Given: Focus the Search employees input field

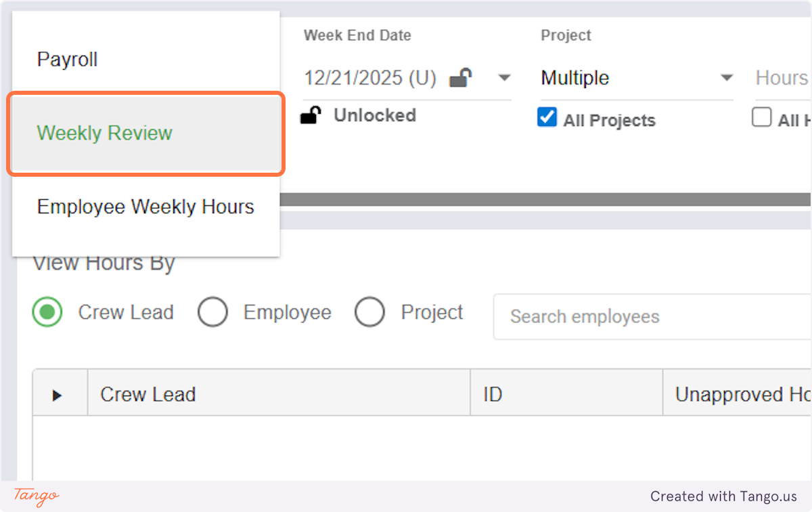Looking at the screenshot, I should tap(650, 316).
